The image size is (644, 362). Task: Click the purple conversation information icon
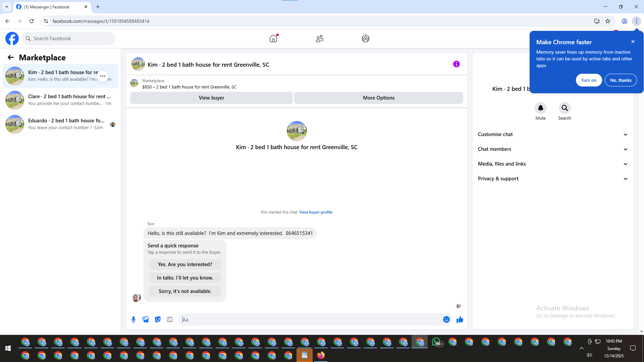456,64
